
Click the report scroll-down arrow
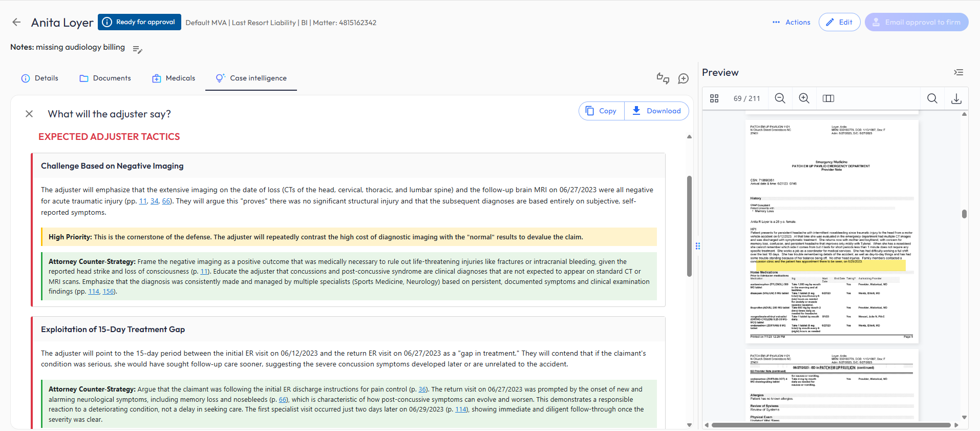pos(689,425)
